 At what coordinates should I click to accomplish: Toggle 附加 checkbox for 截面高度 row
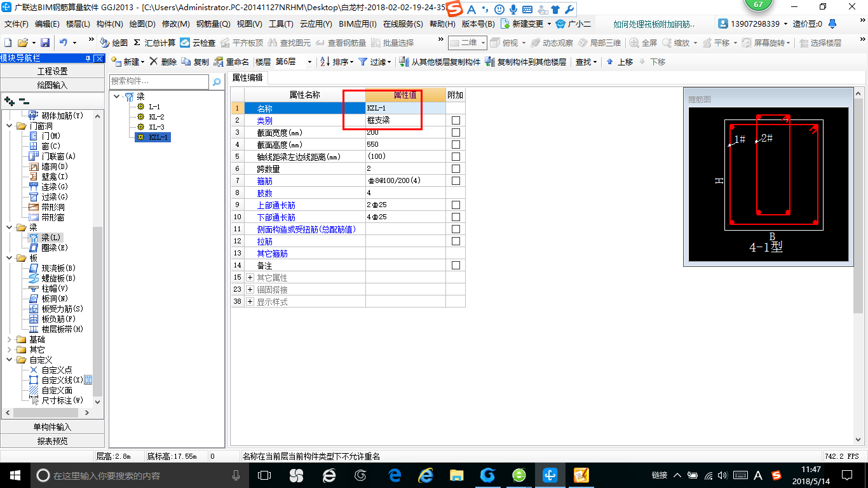pos(456,145)
